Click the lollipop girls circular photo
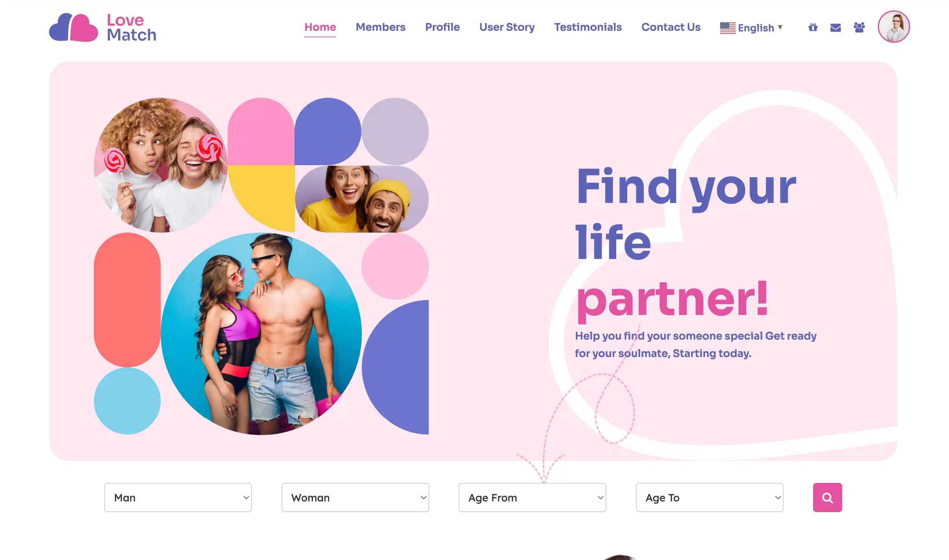 click(x=161, y=165)
